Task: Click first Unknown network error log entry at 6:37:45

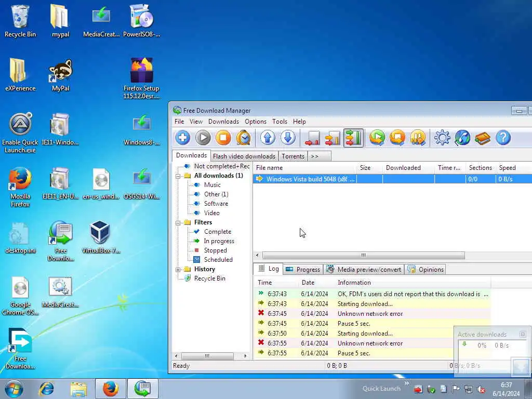Action: pyautogui.click(x=372, y=314)
